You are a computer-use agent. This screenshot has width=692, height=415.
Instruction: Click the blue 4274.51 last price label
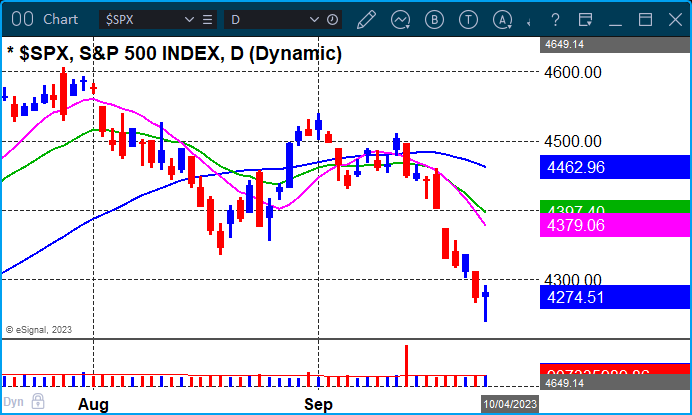(615, 297)
